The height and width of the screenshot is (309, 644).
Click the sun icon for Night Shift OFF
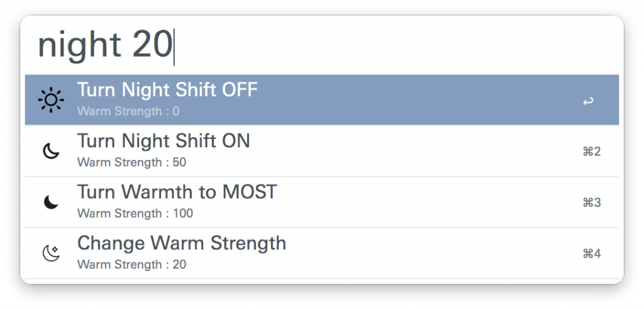click(51, 100)
